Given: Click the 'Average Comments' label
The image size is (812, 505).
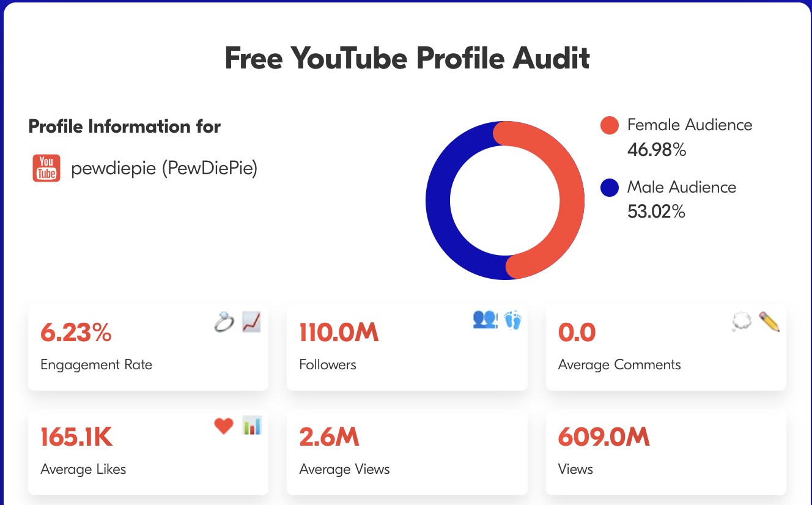Looking at the screenshot, I should coord(619,365).
